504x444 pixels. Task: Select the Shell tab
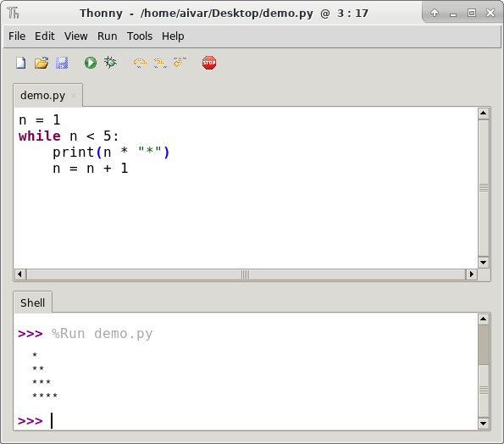tap(32, 302)
